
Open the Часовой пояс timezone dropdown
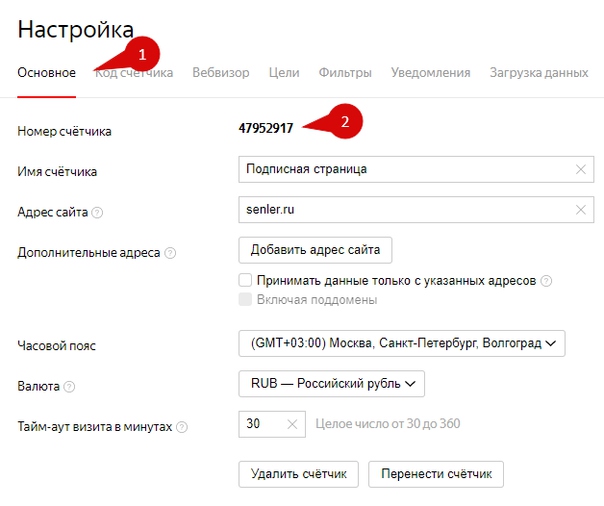pyautogui.click(x=402, y=343)
